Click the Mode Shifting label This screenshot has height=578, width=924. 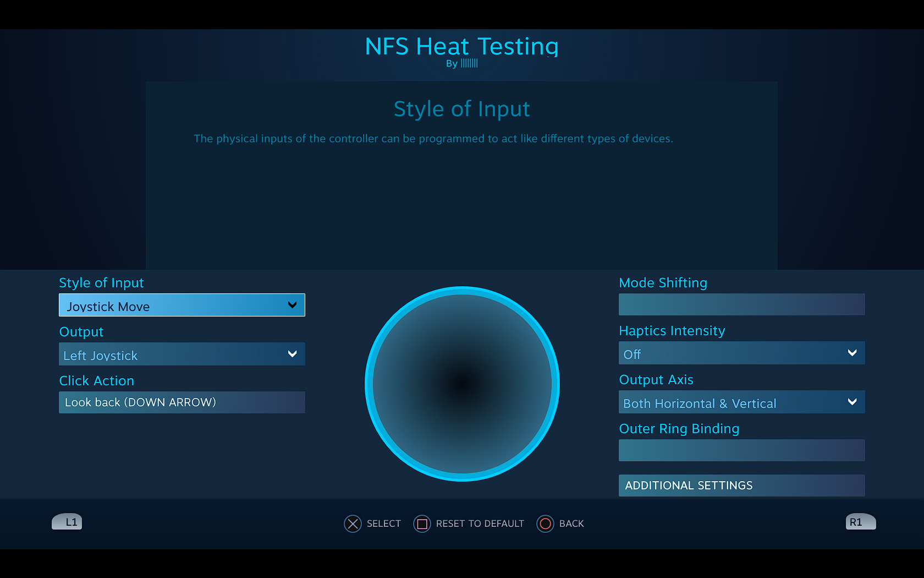[663, 282]
